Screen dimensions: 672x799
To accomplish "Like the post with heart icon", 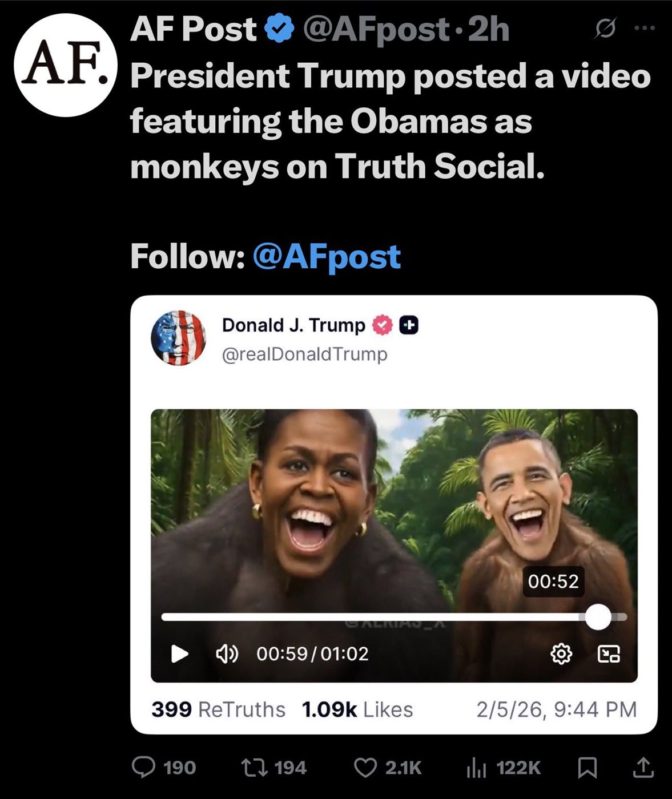I will (365, 767).
